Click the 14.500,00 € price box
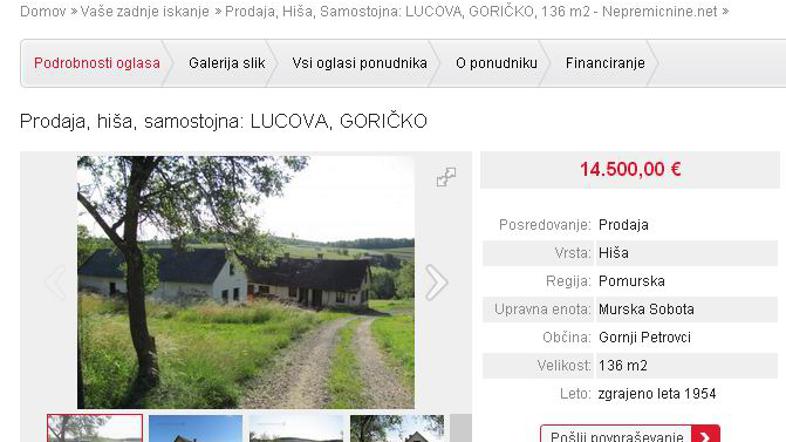The image size is (786, 442). coord(630,169)
